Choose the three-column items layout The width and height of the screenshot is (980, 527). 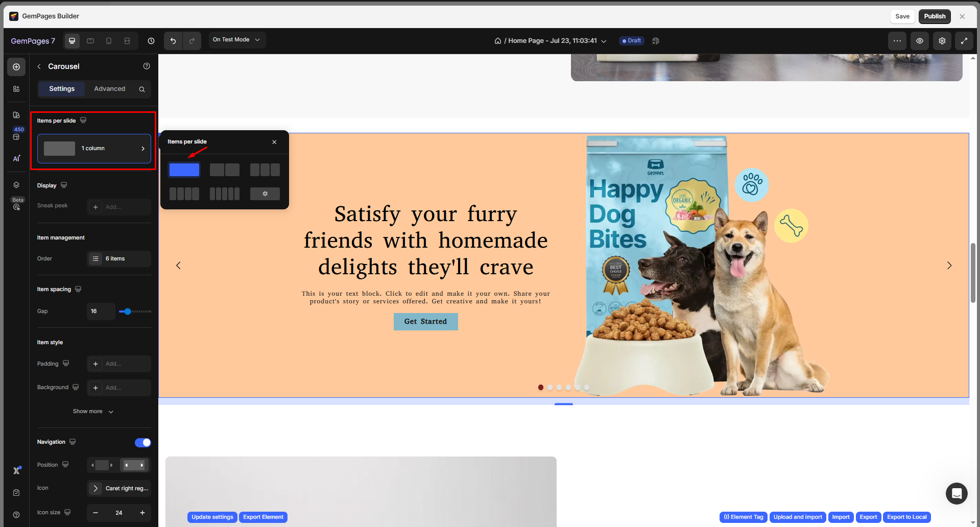coord(265,170)
